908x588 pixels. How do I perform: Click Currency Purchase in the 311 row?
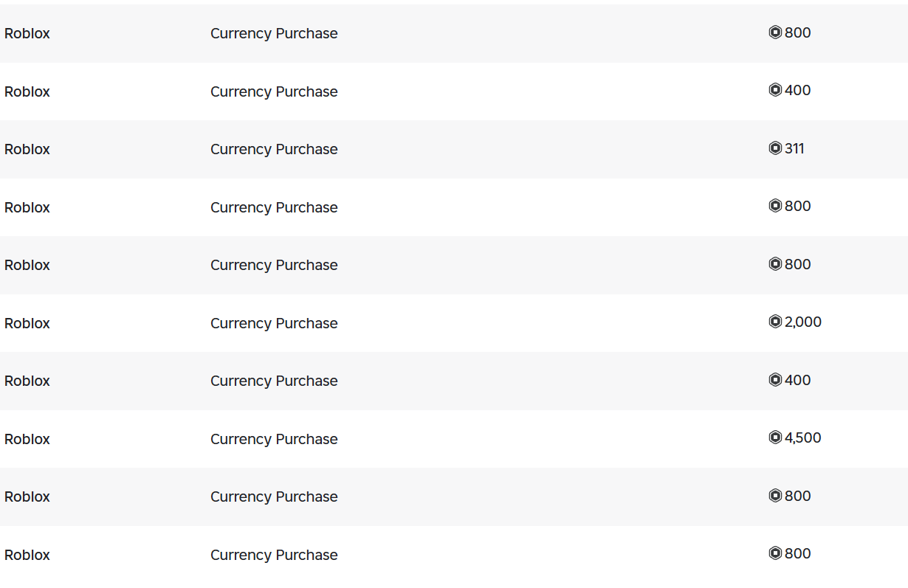click(274, 149)
